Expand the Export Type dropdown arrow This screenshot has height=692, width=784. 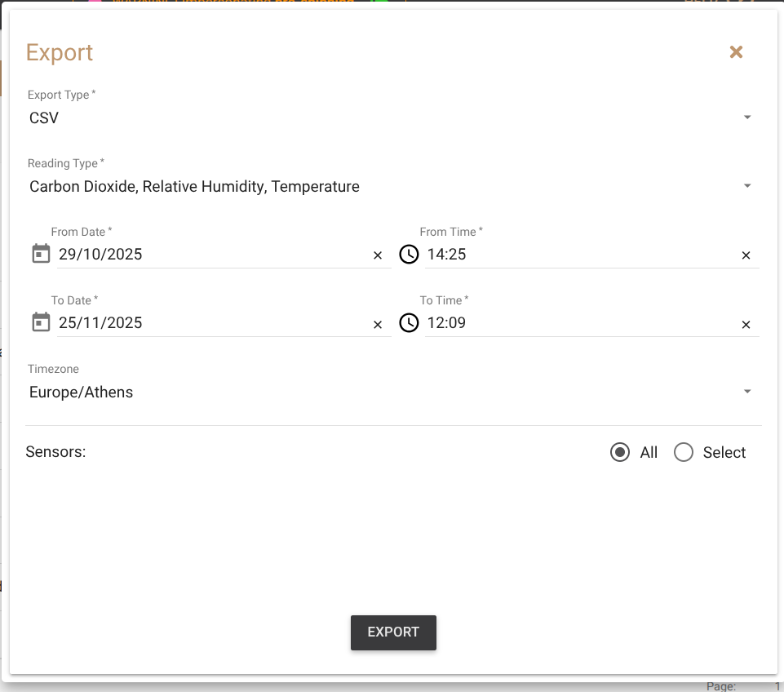coord(747,118)
